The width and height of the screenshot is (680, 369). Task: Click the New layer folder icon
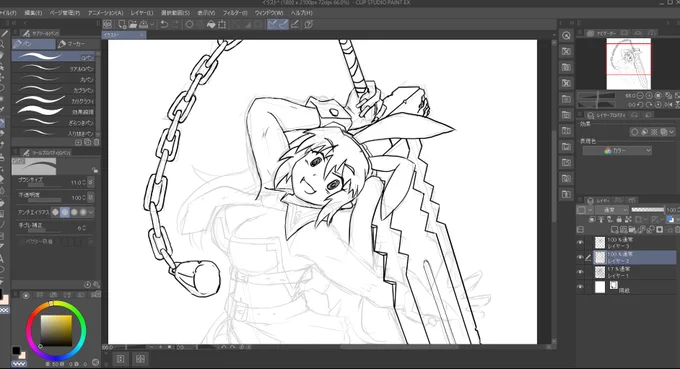[633, 229]
